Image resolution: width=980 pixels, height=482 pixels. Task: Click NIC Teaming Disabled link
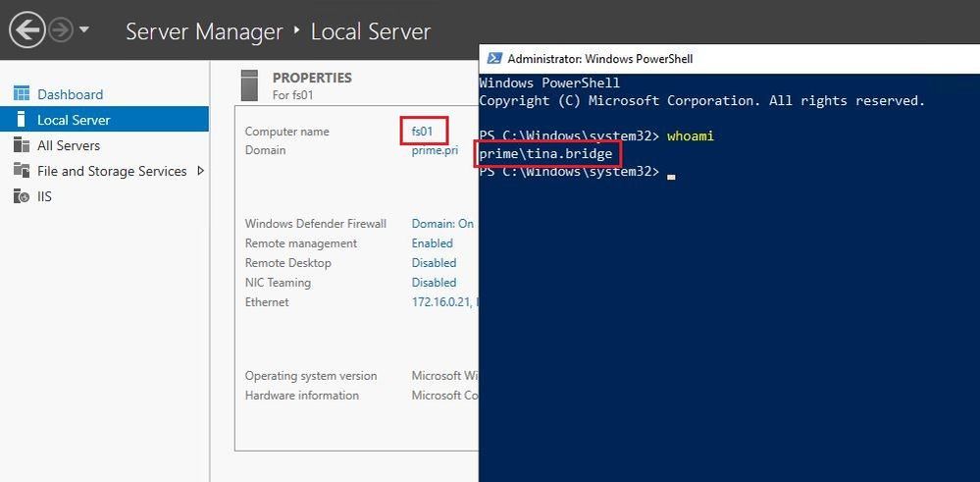click(x=434, y=282)
